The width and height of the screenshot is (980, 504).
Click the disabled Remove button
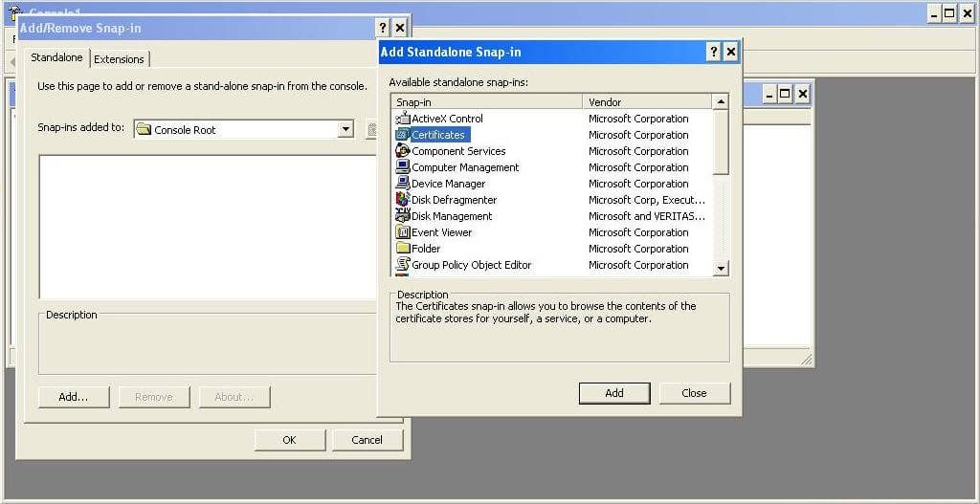pyautogui.click(x=154, y=397)
